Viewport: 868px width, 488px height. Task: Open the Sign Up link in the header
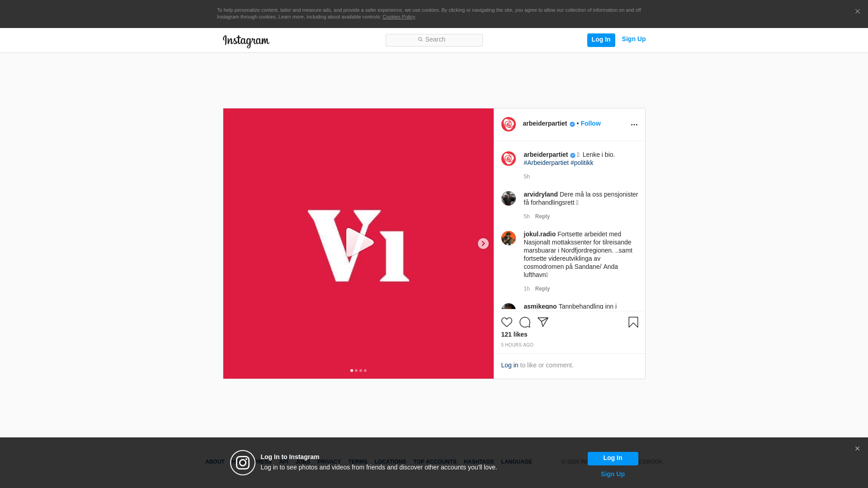[x=633, y=39]
